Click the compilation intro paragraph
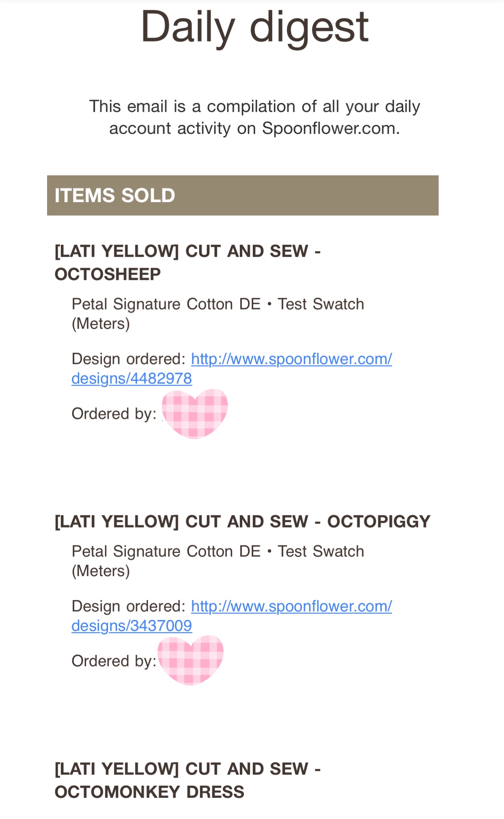 (254, 117)
